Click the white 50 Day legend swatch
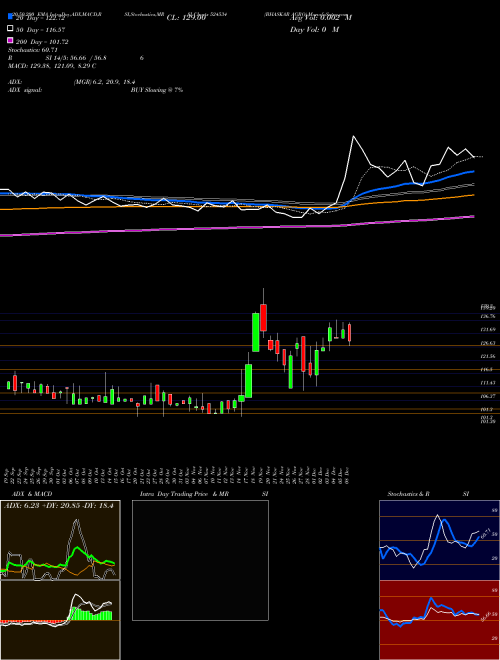The image size is (500, 660). (11, 29)
